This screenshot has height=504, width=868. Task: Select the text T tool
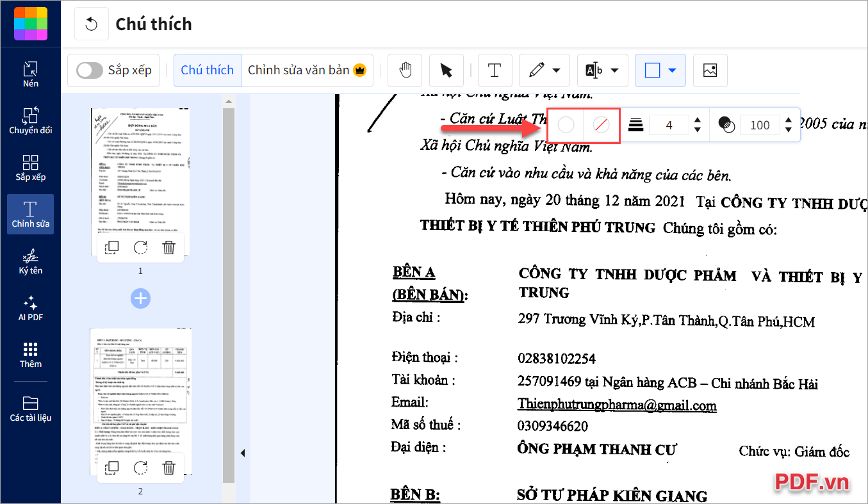(494, 70)
